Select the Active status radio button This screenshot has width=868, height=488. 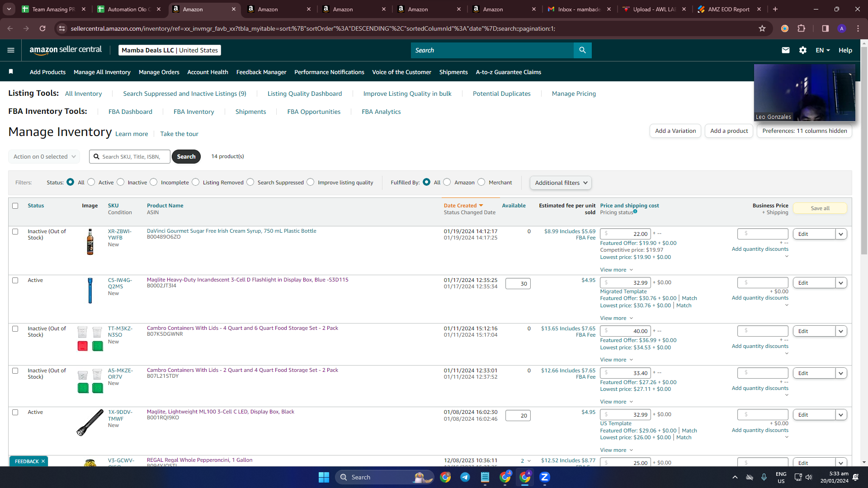(91, 182)
